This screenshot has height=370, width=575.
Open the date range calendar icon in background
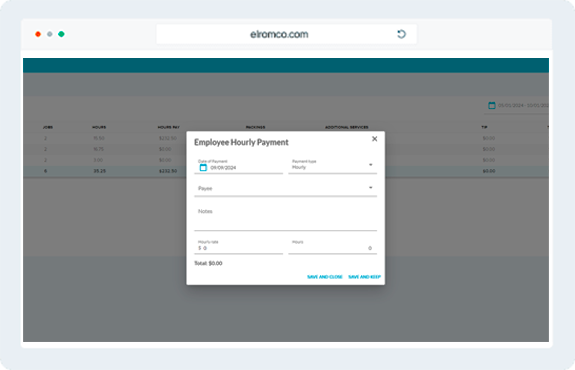[492, 106]
